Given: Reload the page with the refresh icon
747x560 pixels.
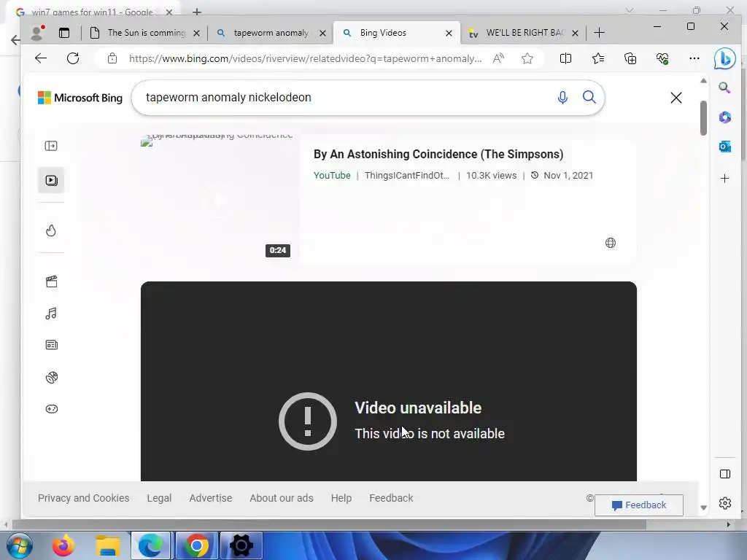Looking at the screenshot, I should tap(73, 58).
